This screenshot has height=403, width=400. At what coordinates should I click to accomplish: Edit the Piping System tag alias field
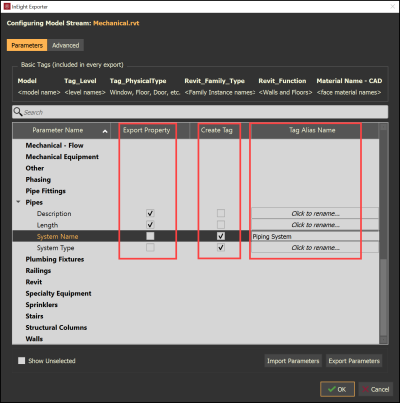(x=315, y=236)
